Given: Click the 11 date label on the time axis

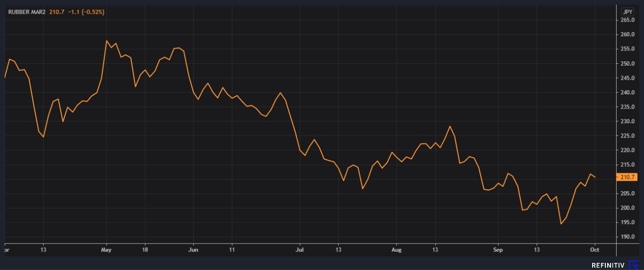Looking at the screenshot, I should pos(232,250).
